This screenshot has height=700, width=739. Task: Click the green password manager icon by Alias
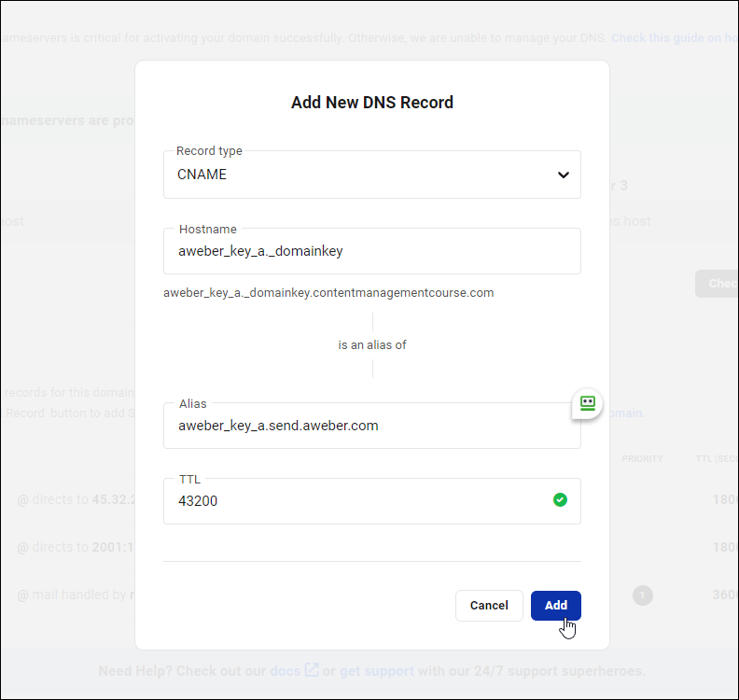(587, 403)
